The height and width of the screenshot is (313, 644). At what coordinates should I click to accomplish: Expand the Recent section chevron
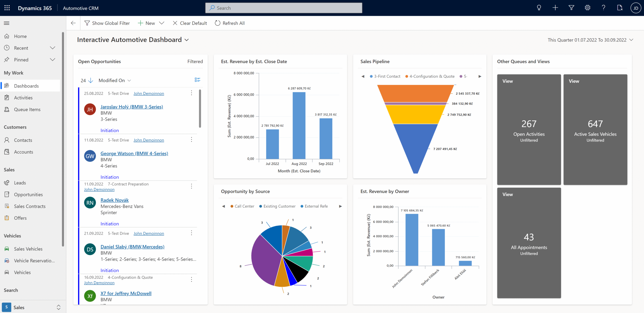click(52, 48)
